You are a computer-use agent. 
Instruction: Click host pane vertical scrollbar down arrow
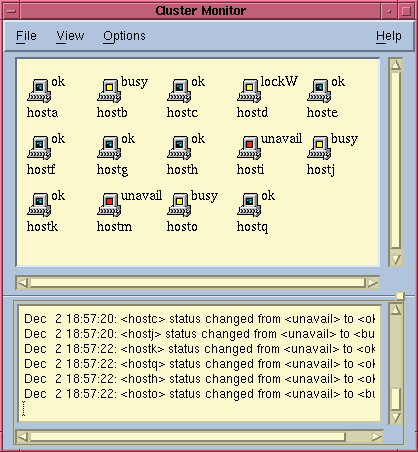396,260
